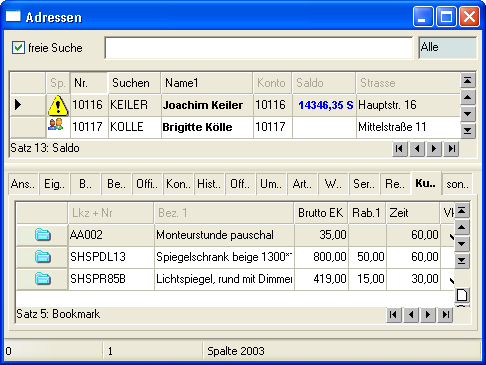This screenshot has width=486, height=365.
Task: Jump to first record in articles grid
Action: coord(394,314)
